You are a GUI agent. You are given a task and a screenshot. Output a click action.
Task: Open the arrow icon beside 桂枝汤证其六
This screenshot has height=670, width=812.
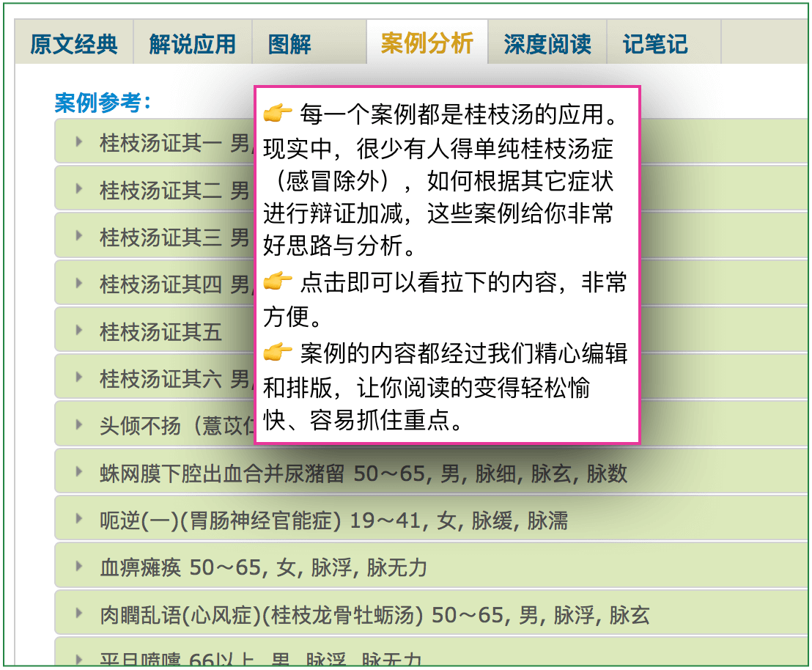point(79,378)
